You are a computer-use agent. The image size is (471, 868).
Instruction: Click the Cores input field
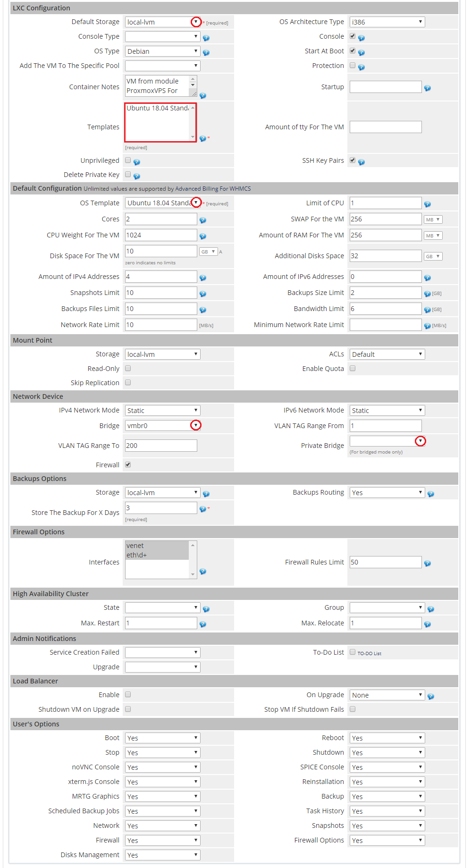point(161,219)
